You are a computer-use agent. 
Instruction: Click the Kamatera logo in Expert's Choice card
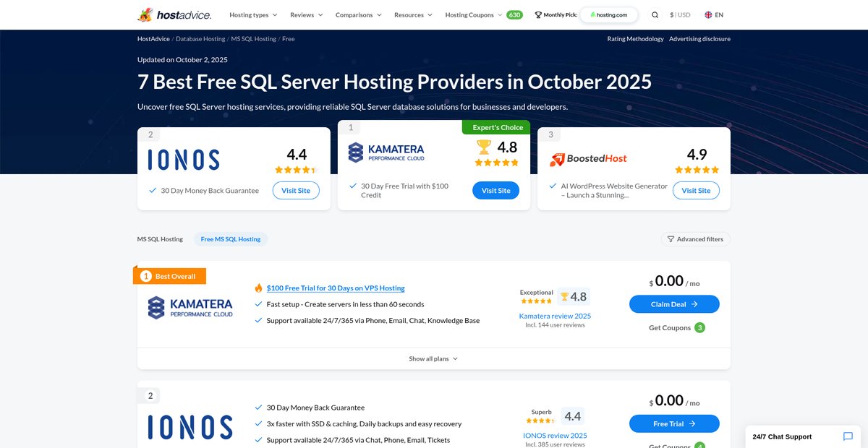(386, 152)
